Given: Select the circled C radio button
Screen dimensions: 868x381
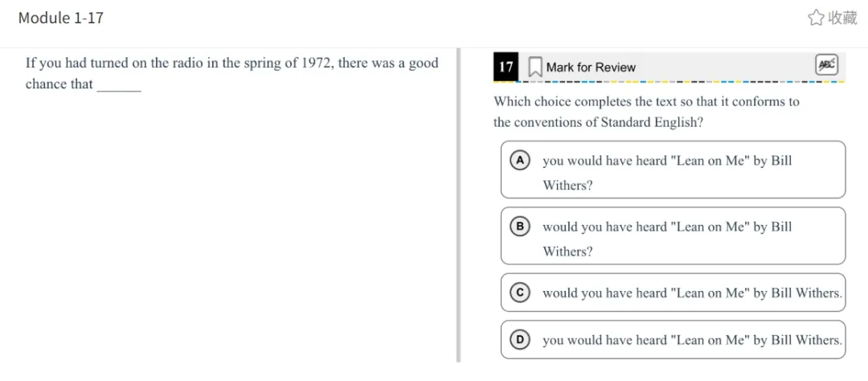Looking at the screenshot, I should pyautogui.click(x=520, y=293).
